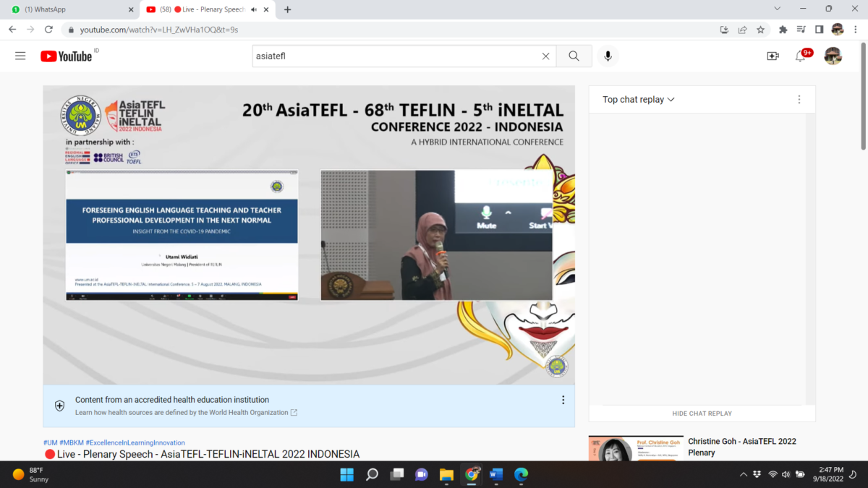868x488 pixels.
Task: Click Hide Chat Replay button
Action: click(702, 414)
